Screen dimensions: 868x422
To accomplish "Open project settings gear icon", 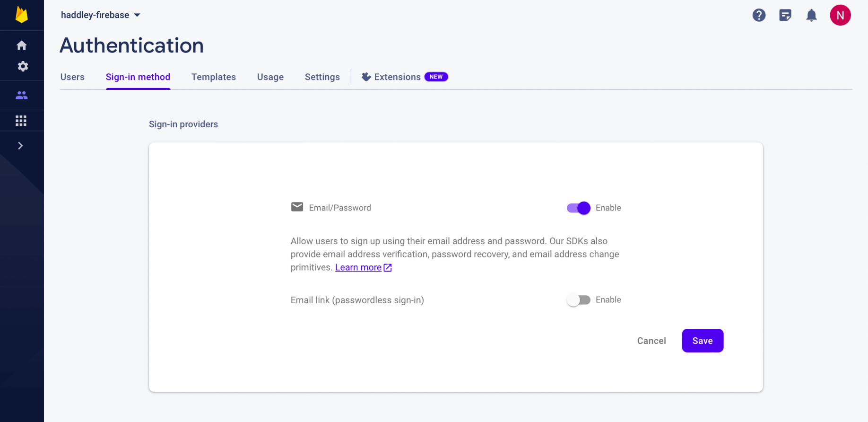I will pyautogui.click(x=22, y=66).
